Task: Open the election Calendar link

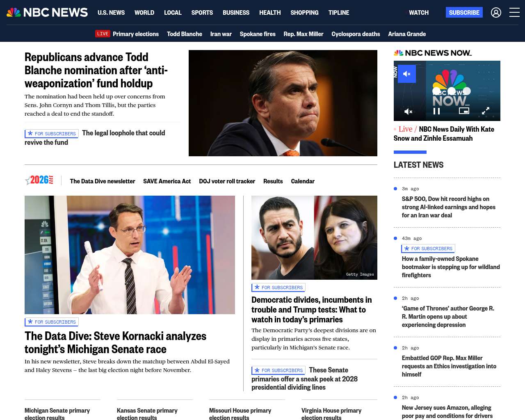Action: coord(303,181)
